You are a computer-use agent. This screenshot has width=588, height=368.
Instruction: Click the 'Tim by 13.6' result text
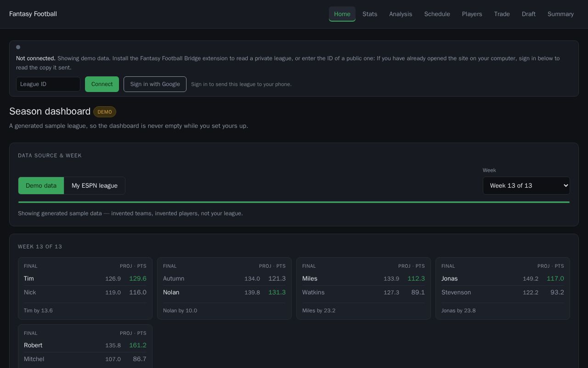click(x=38, y=310)
